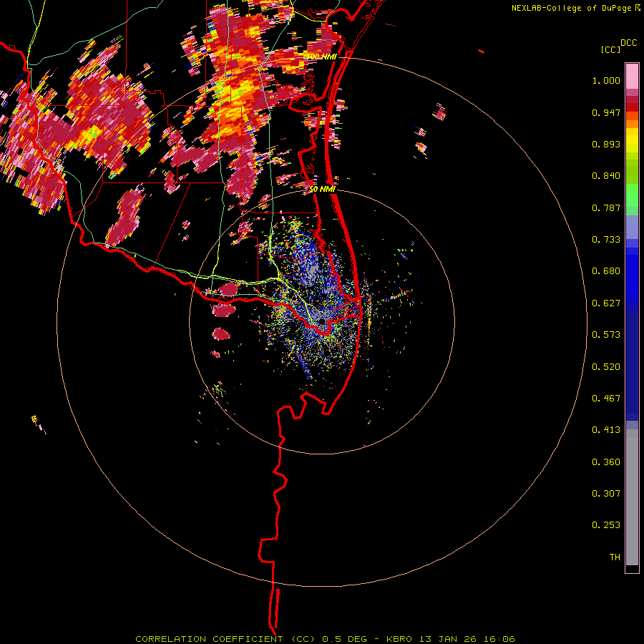Click the 100 NMI range ring label
The width and height of the screenshot is (644, 644).
[322, 57]
